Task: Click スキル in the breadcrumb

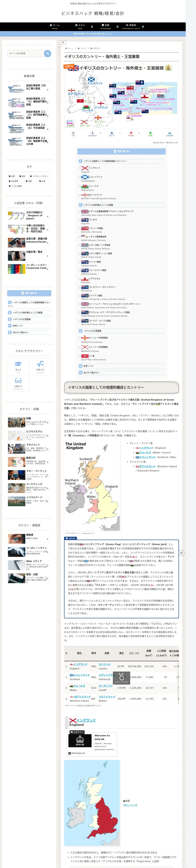Action: click(83, 48)
